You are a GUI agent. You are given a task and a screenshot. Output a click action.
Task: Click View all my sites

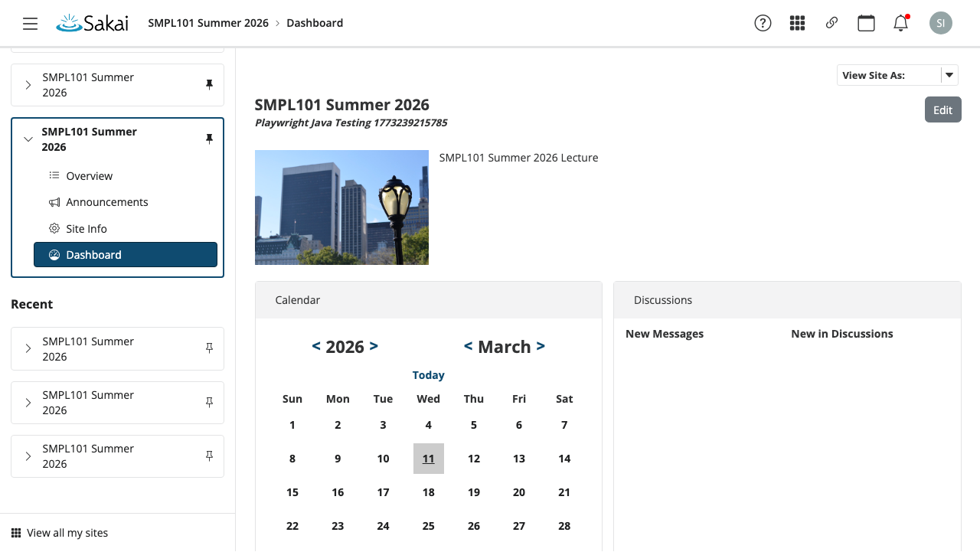click(x=67, y=533)
